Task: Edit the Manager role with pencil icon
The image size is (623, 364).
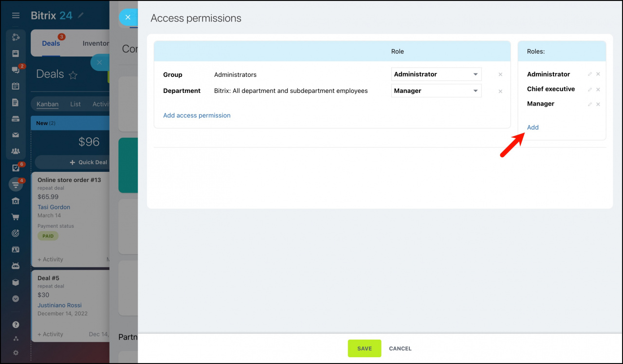Action: point(590,104)
